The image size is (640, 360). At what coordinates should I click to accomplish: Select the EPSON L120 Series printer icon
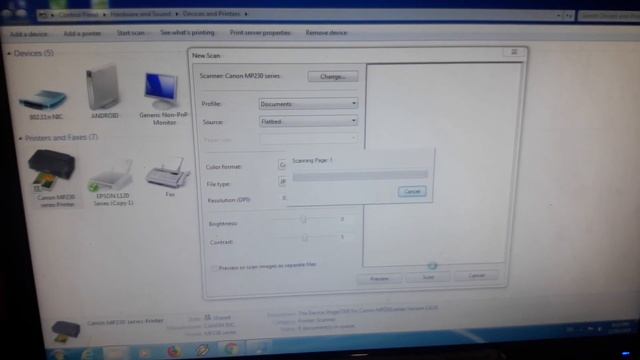click(111, 175)
